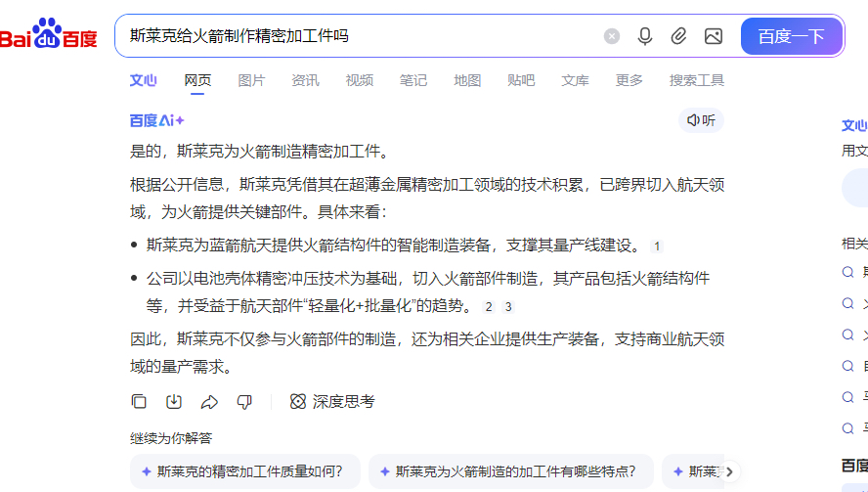Open the 视频 tab
The height and width of the screenshot is (492, 868).
(x=360, y=80)
